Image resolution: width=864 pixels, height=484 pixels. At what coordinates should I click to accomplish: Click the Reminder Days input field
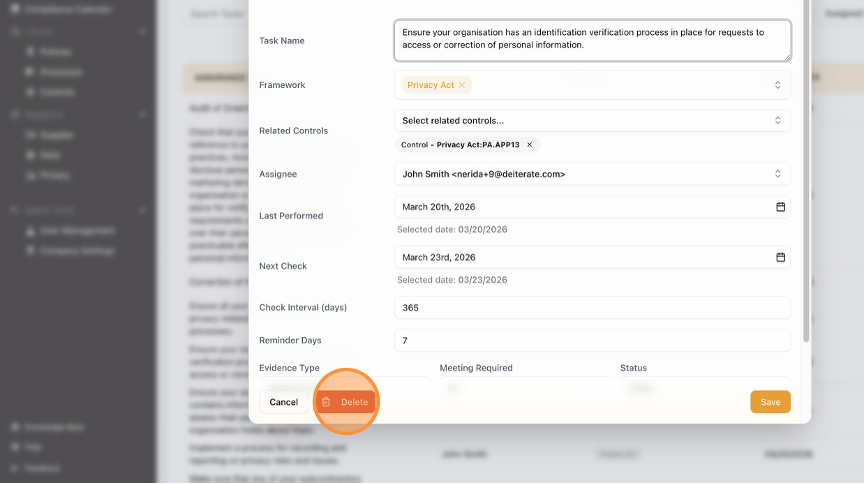592,341
